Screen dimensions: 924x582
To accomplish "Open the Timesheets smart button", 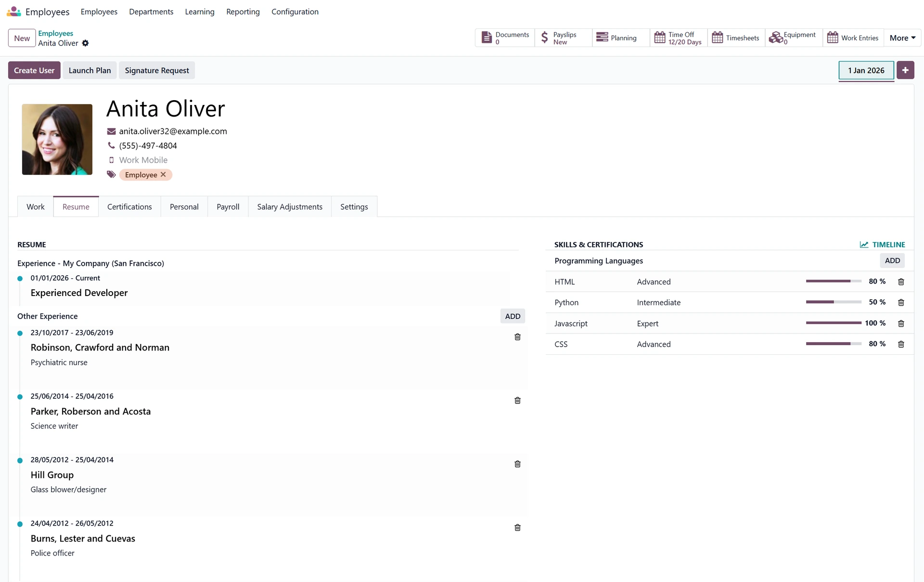I will click(736, 38).
